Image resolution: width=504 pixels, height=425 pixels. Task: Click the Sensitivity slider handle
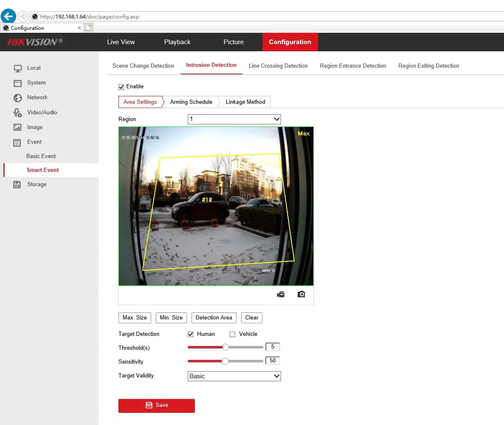pos(225,361)
